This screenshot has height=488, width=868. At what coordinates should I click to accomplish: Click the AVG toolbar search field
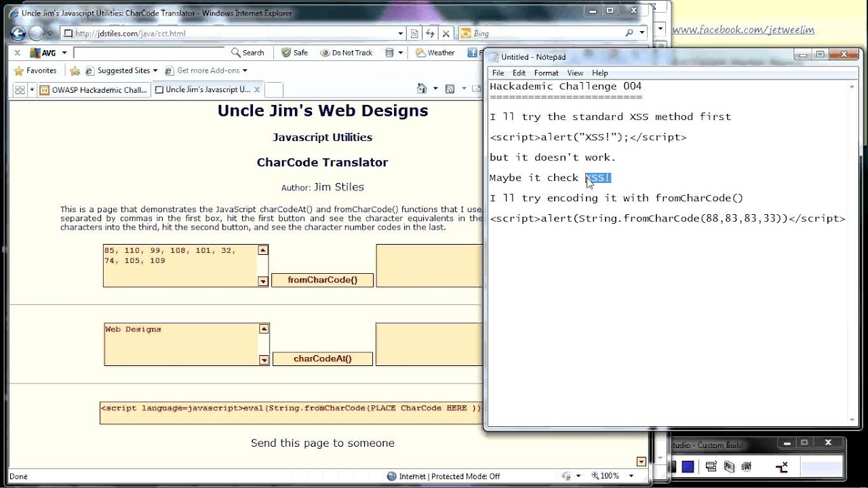tap(149, 53)
